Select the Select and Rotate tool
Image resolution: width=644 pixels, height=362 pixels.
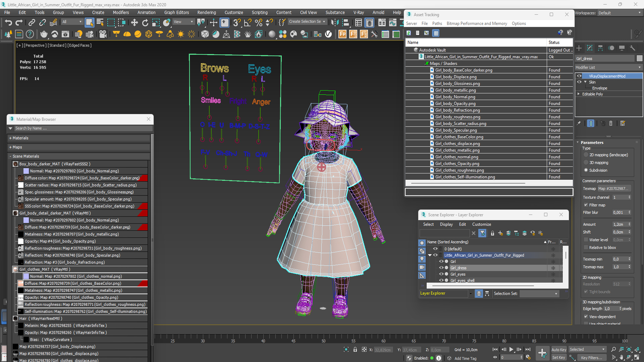[x=145, y=22]
